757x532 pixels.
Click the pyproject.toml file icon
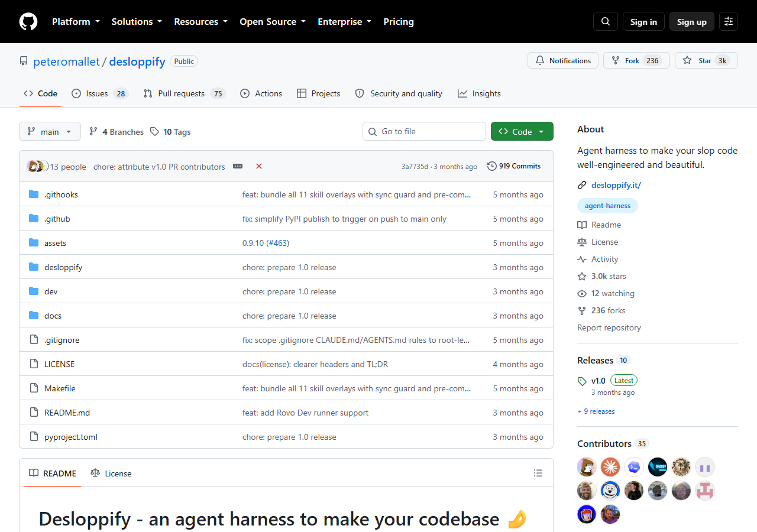click(34, 437)
